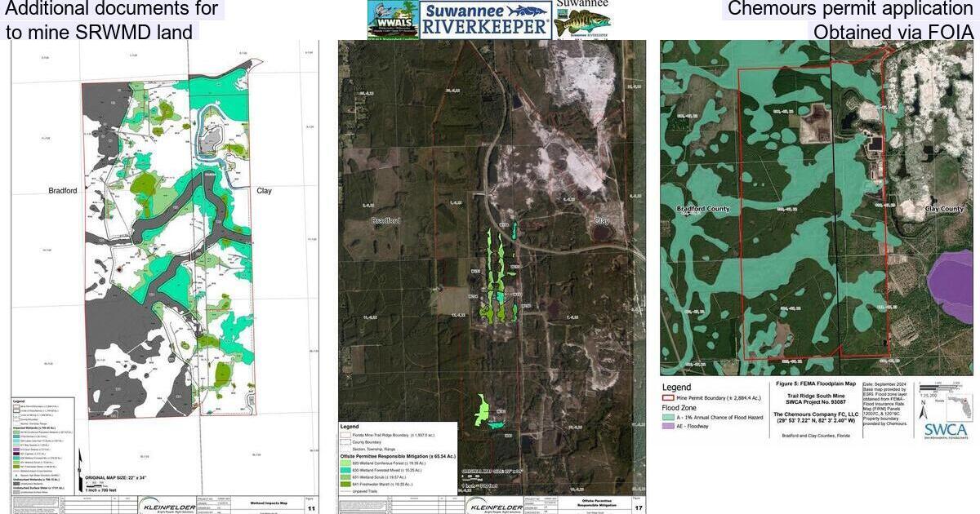Click the 'Clay' label on the wetland impacts map

click(x=264, y=191)
